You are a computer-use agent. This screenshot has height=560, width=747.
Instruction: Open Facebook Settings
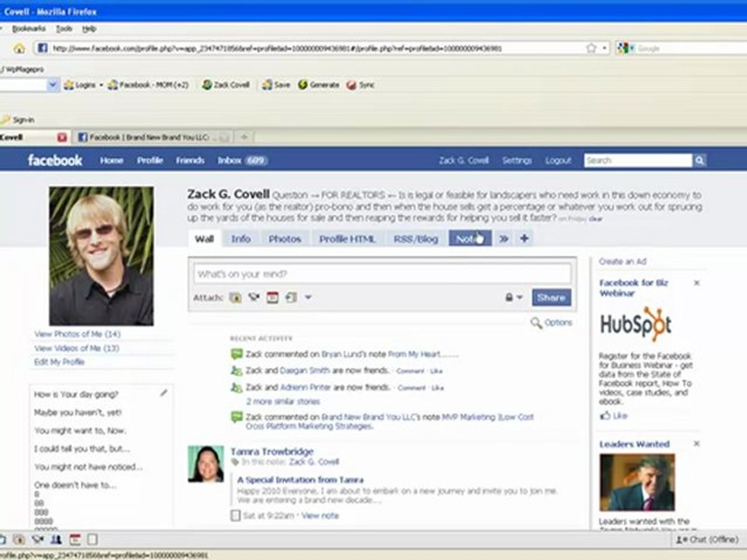point(517,160)
